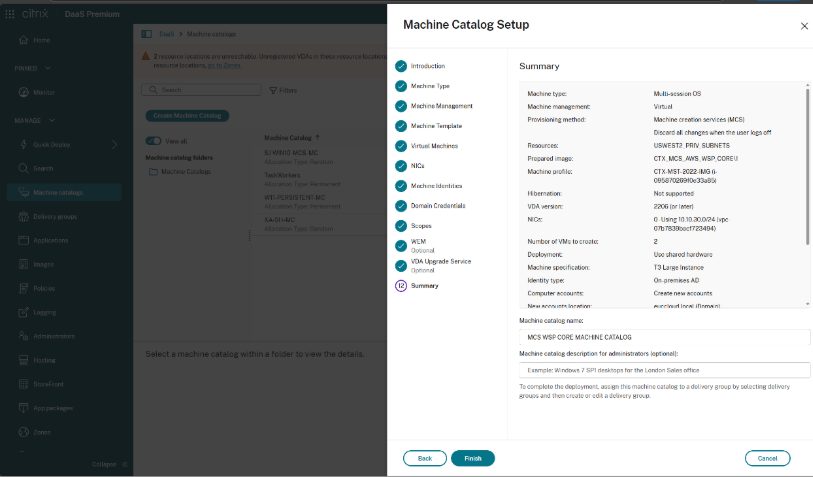The height and width of the screenshot is (477, 813).
Task: Click the catalog description input field
Action: [x=664, y=370]
